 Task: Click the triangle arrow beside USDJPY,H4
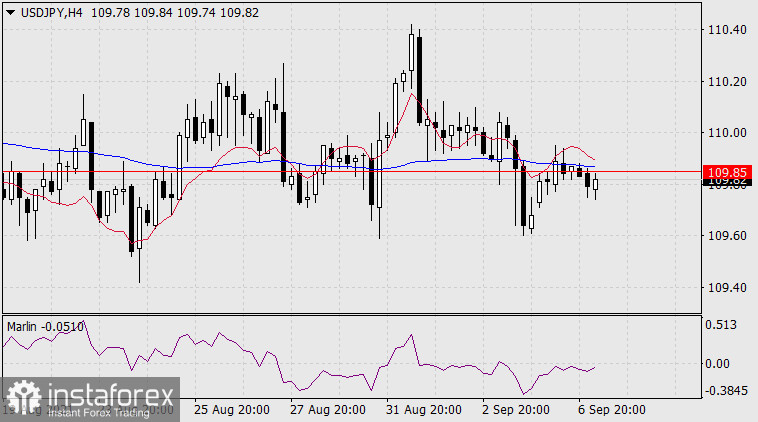(x=10, y=11)
